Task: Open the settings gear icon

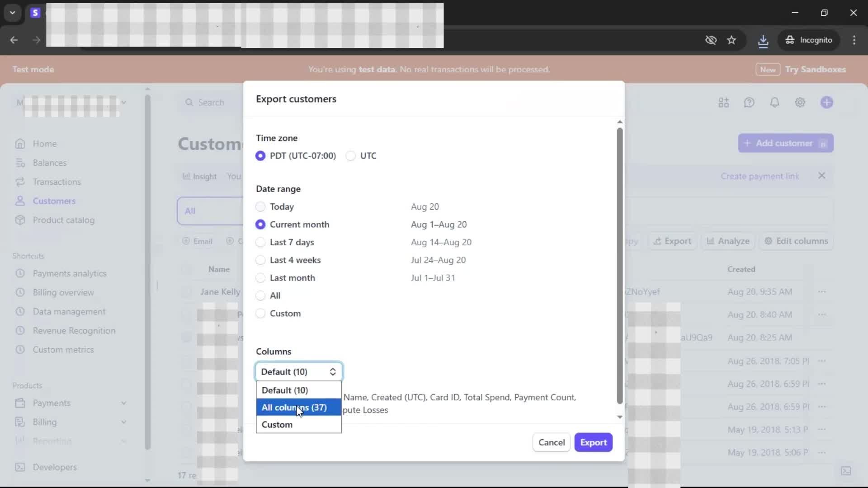Action: click(800, 103)
